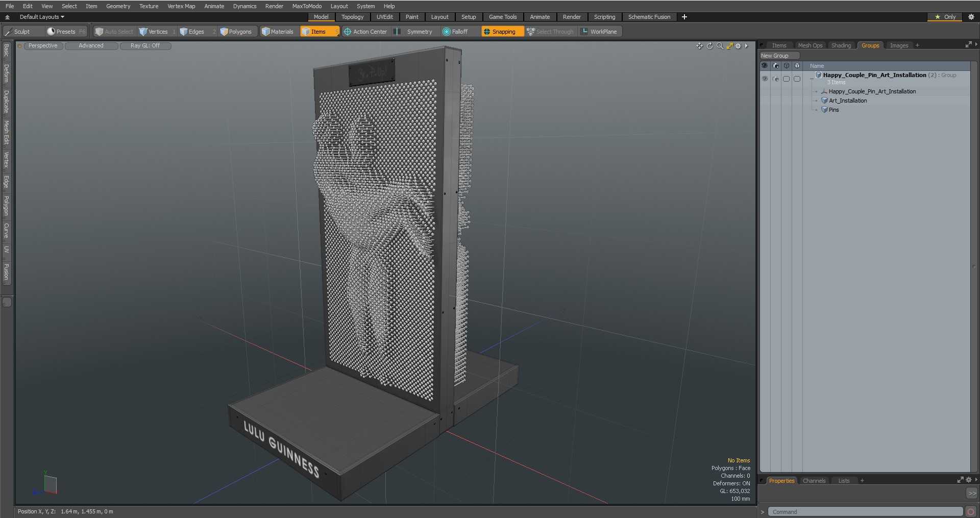
Task: Toggle Snapping on or off
Action: (502, 32)
